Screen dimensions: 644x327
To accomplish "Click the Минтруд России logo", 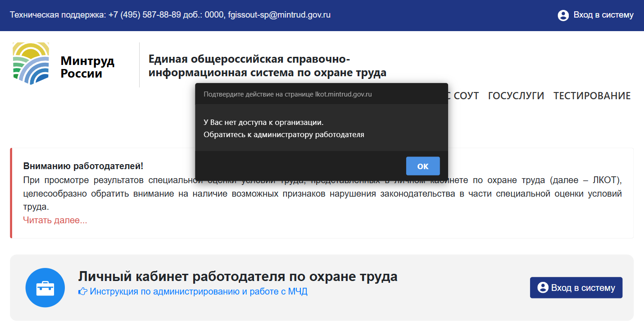I will [31, 64].
